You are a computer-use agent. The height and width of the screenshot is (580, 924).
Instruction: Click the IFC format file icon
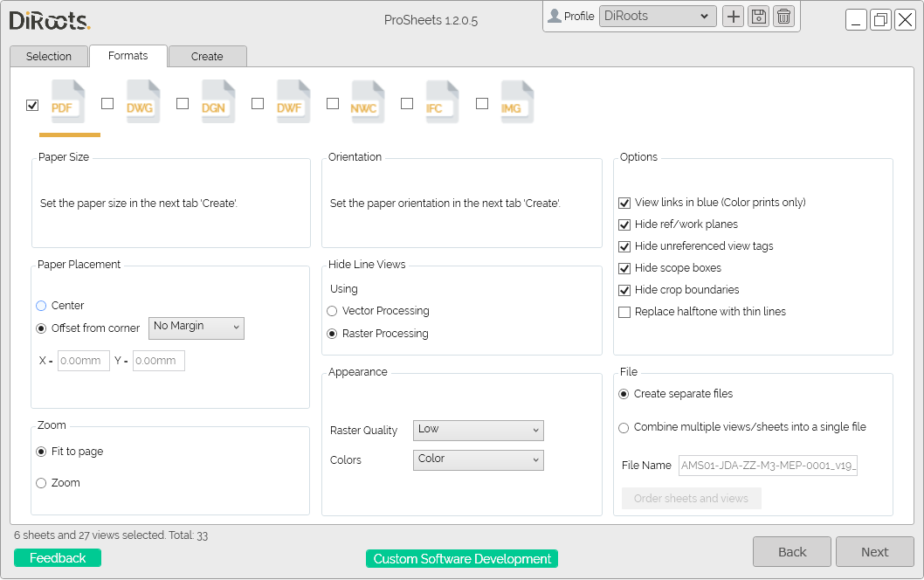tap(442, 103)
